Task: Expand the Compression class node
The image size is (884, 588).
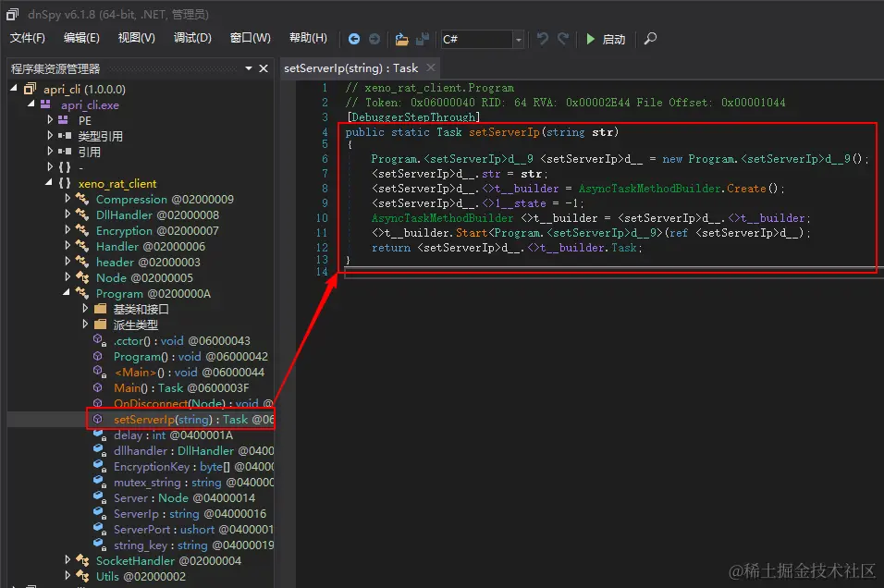Action: 68,199
